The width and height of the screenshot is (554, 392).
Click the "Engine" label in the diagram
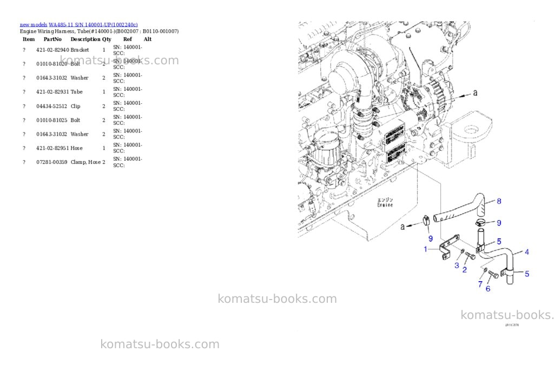[385, 205]
